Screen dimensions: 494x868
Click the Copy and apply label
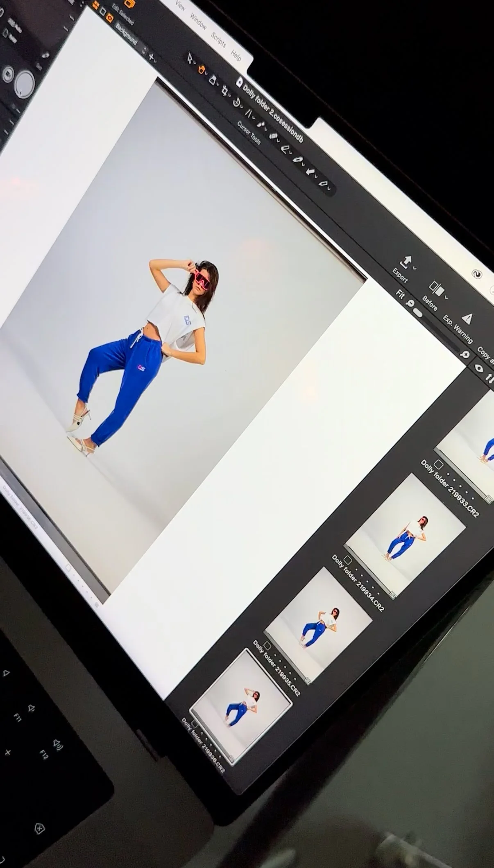[x=486, y=356]
